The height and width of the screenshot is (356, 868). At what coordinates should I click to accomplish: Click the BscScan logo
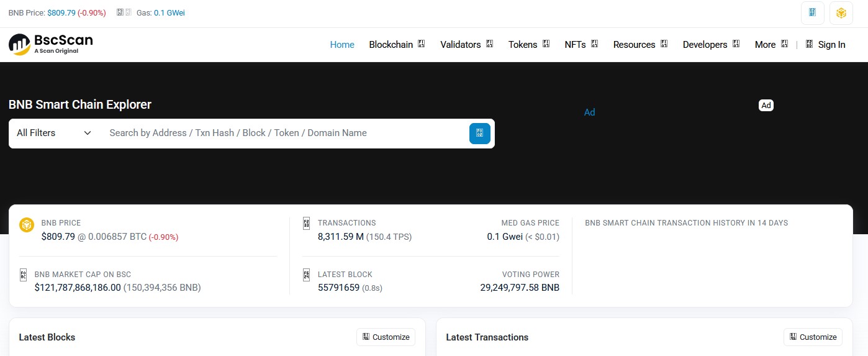[x=50, y=44]
